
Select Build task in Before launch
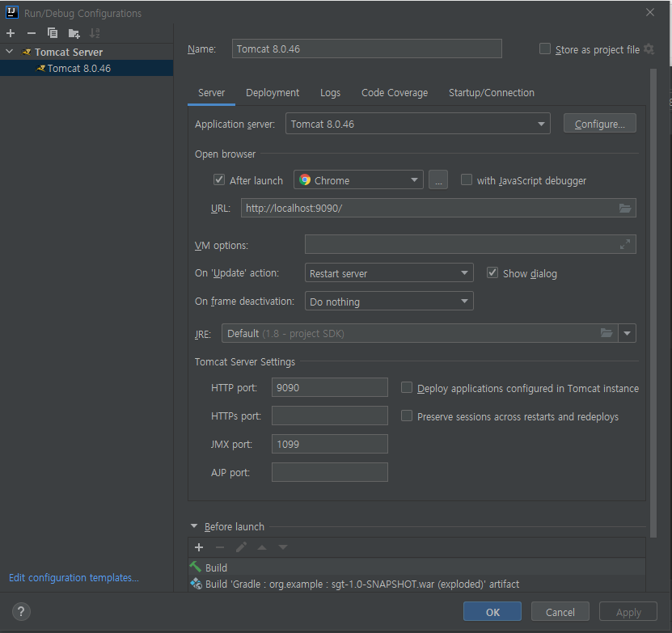click(x=416, y=568)
